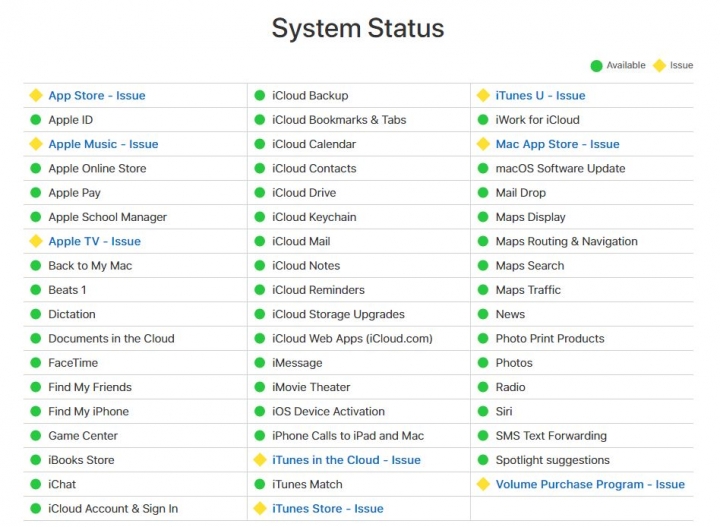Select the Beats 1 entry
720x527 pixels.
[x=67, y=290]
